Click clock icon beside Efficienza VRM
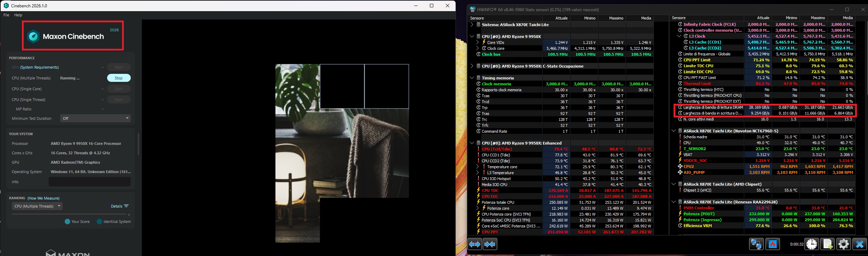 coord(680,226)
